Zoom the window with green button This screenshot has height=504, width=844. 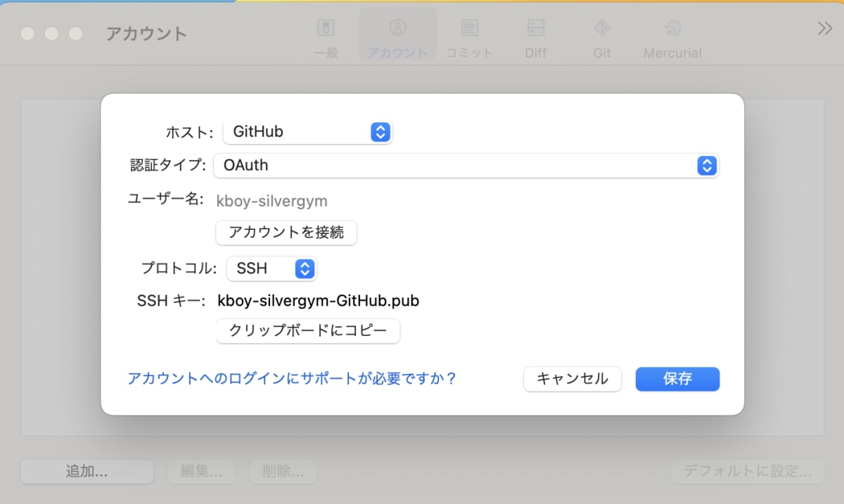click(75, 34)
